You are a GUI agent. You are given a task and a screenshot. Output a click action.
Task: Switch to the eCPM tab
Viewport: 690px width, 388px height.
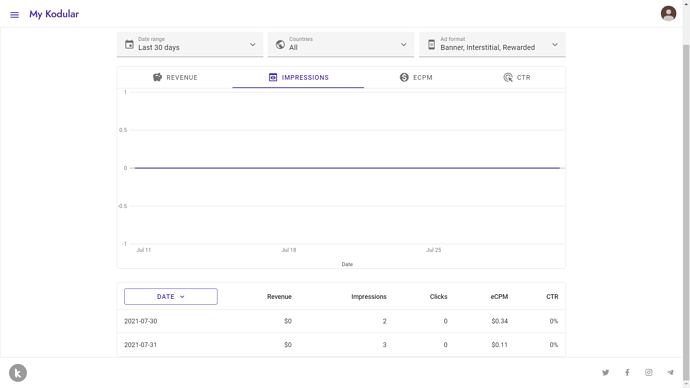tap(416, 77)
